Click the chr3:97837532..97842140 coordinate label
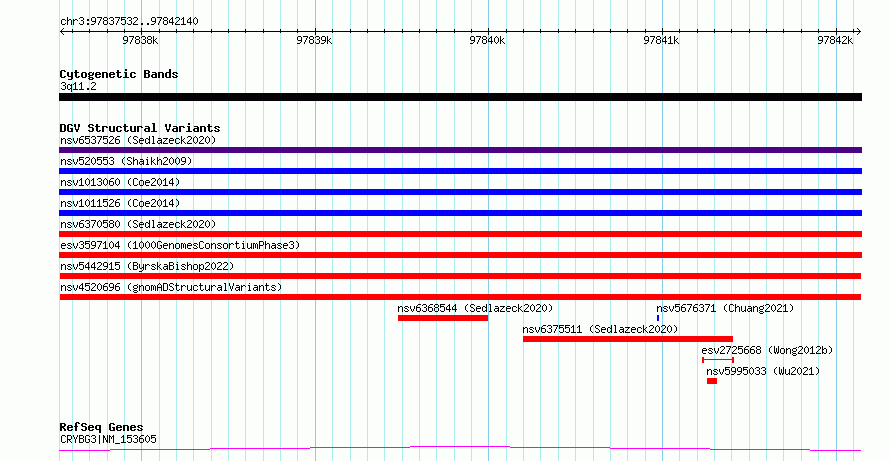 pyautogui.click(x=129, y=22)
